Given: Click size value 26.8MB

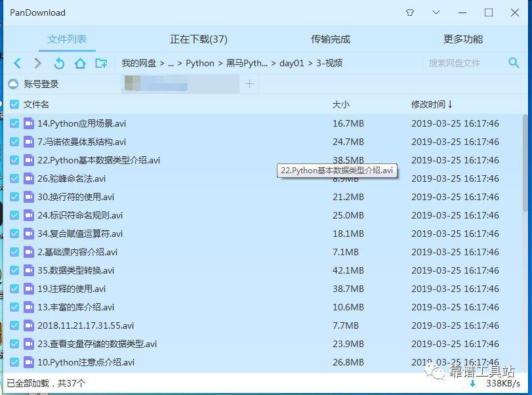Looking at the screenshot, I should pyautogui.click(x=348, y=362).
